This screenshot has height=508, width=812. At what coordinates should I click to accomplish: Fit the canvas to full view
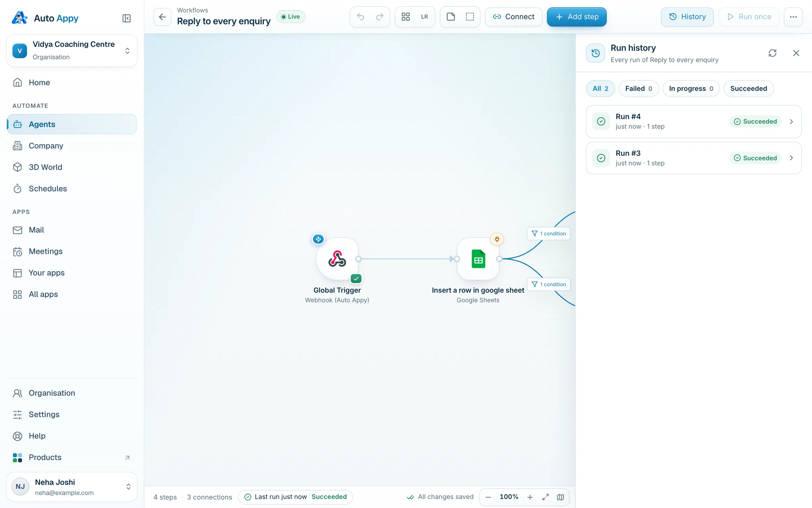point(545,497)
